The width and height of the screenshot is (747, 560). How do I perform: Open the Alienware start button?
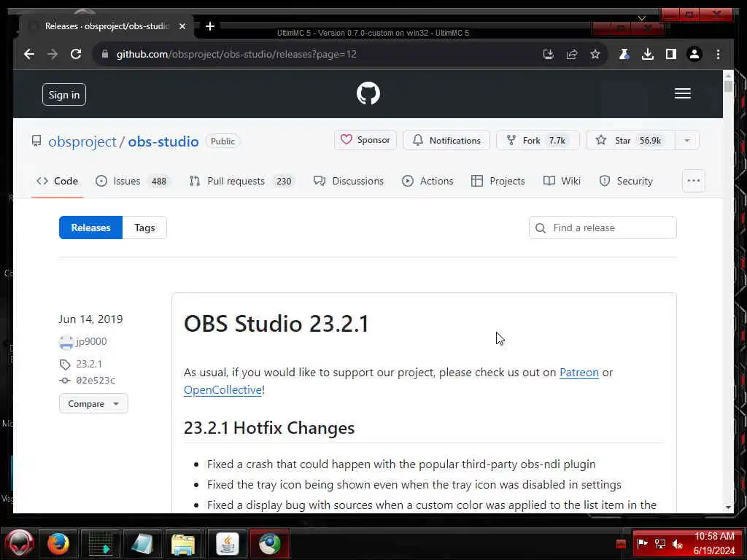tap(19, 543)
